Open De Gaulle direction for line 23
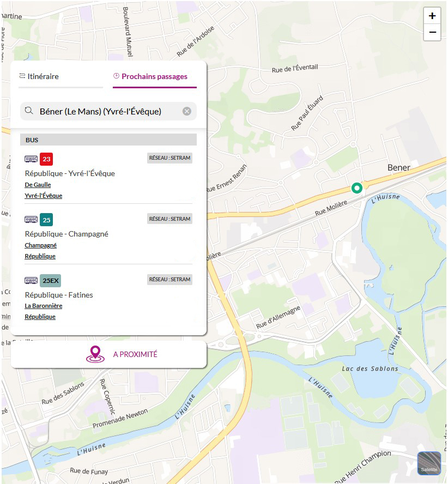 [x=38, y=185]
